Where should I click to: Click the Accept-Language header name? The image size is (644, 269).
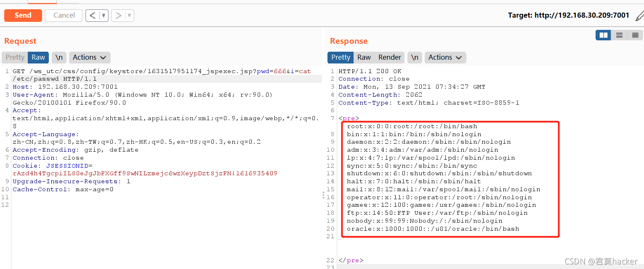(46, 134)
